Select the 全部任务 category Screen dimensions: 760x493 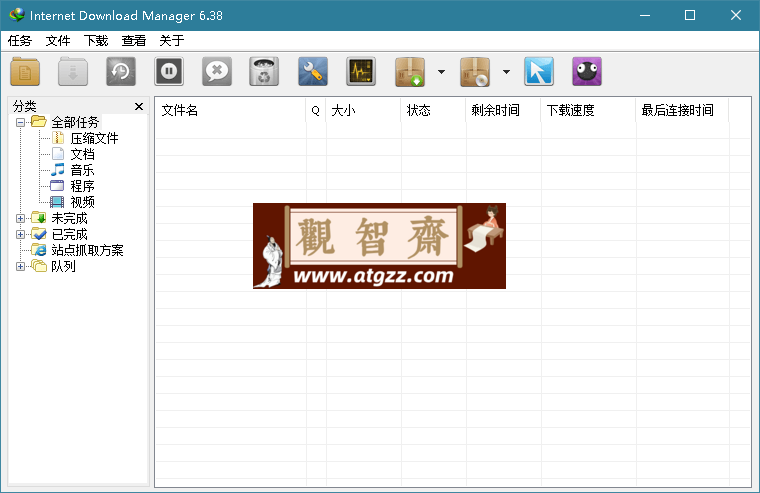pyautogui.click(x=75, y=122)
